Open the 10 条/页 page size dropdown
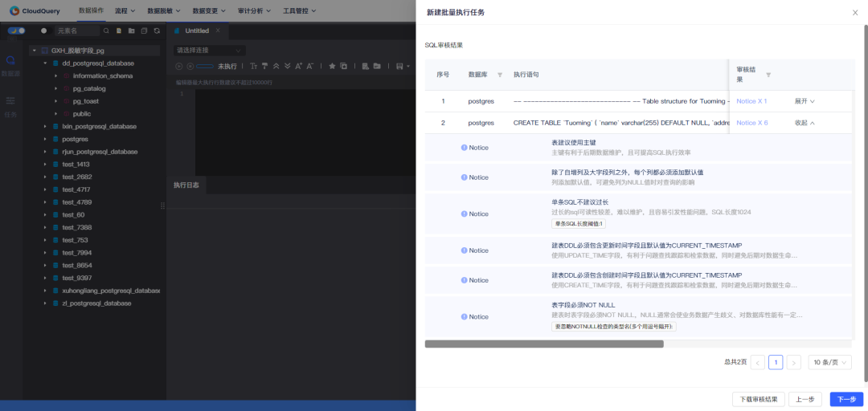Image resolution: width=868 pixels, height=411 pixels. tap(829, 362)
